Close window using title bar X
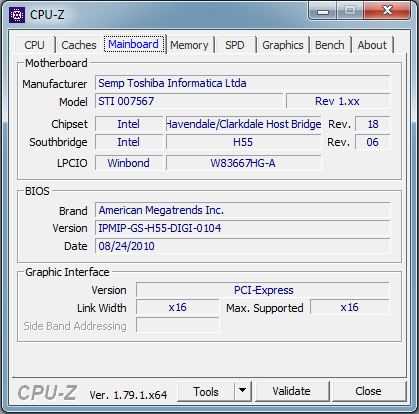Image resolution: width=419 pixels, height=414 pixels. point(387,11)
